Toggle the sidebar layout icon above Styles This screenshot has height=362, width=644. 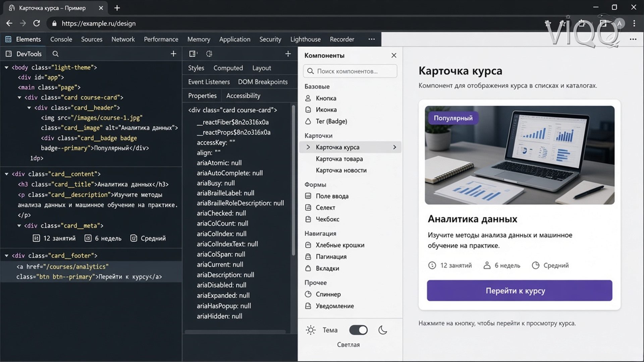click(x=193, y=54)
